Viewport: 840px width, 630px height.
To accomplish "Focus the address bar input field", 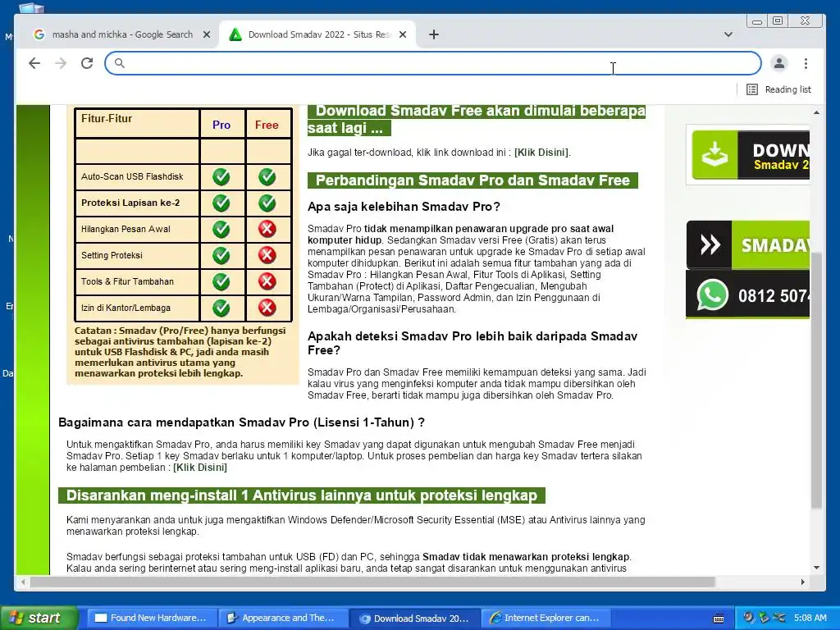I will point(433,63).
